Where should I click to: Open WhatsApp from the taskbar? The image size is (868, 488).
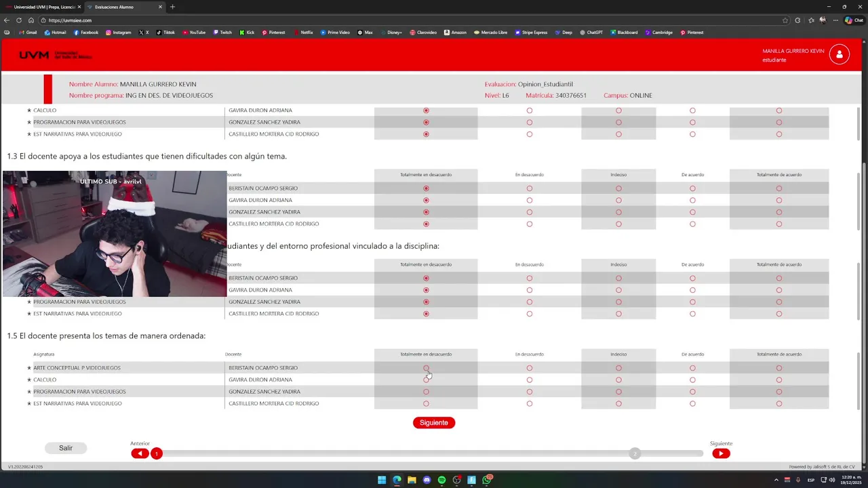[x=486, y=480]
